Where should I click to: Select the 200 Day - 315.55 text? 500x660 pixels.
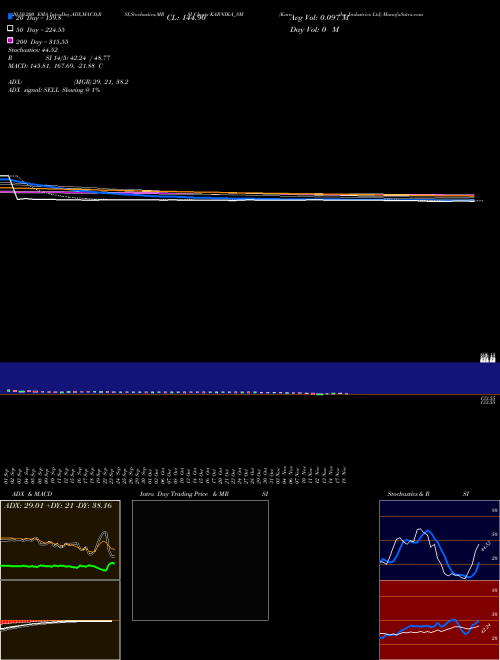tap(42, 42)
